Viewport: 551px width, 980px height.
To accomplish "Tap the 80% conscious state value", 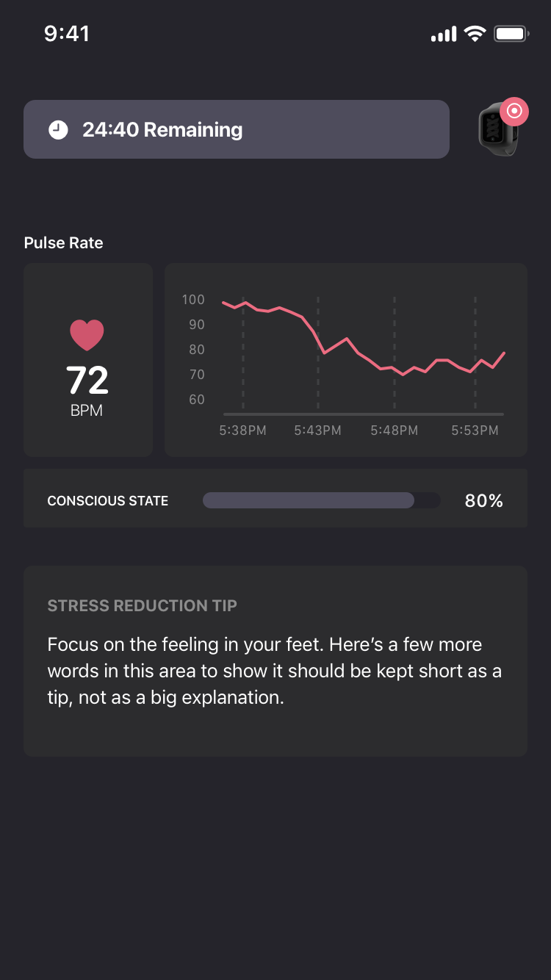I will 483,501.
